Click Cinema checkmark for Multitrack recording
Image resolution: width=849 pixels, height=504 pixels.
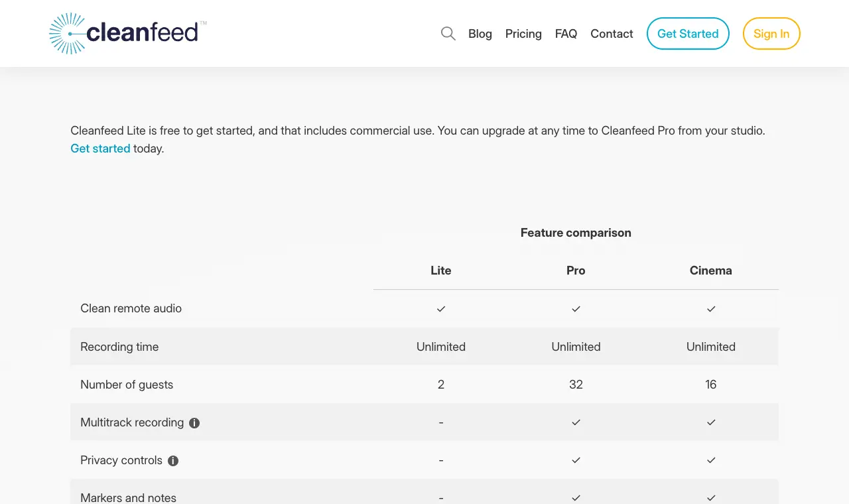coord(711,422)
